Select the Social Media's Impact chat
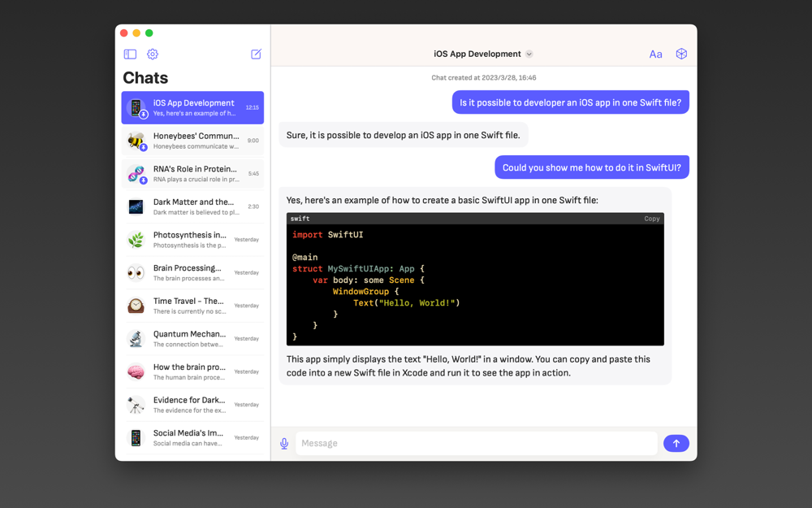Image resolution: width=812 pixels, height=508 pixels. [192, 437]
